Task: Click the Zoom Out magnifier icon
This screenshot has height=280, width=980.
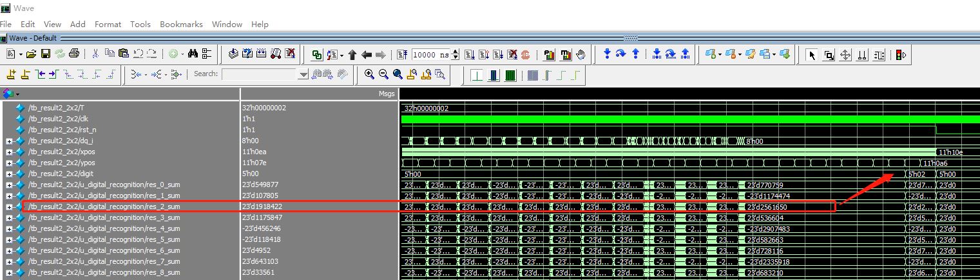Action: coord(383,74)
